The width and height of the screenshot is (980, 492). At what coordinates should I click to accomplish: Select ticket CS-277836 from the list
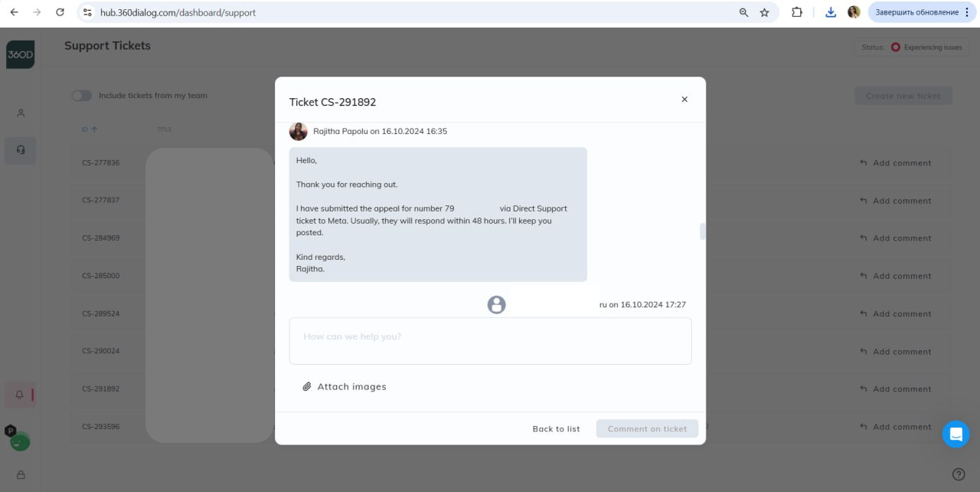pyautogui.click(x=100, y=162)
